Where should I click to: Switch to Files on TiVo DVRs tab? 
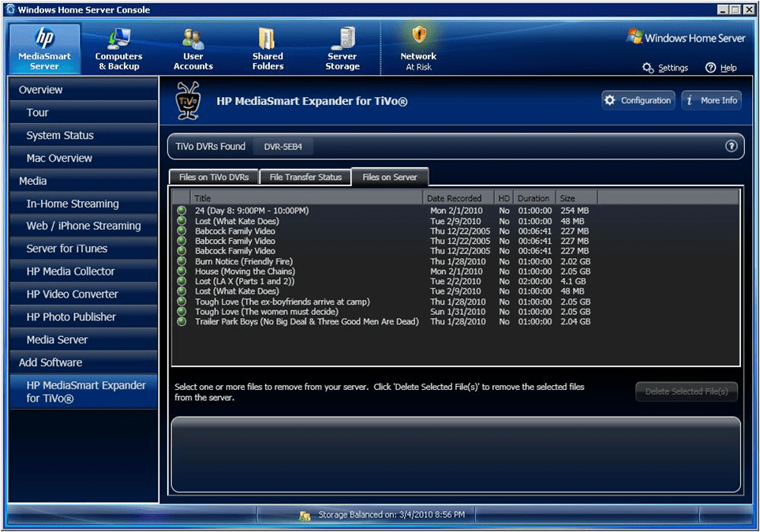click(x=214, y=177)
